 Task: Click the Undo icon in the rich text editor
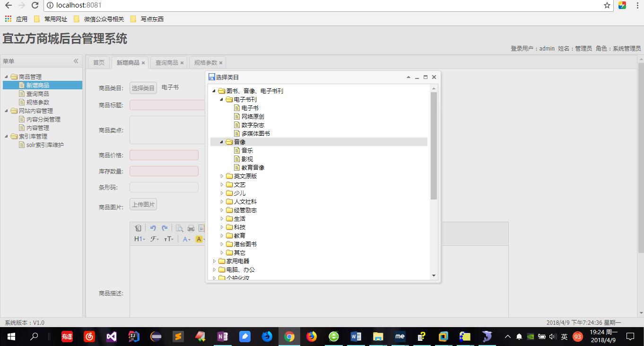153,228
